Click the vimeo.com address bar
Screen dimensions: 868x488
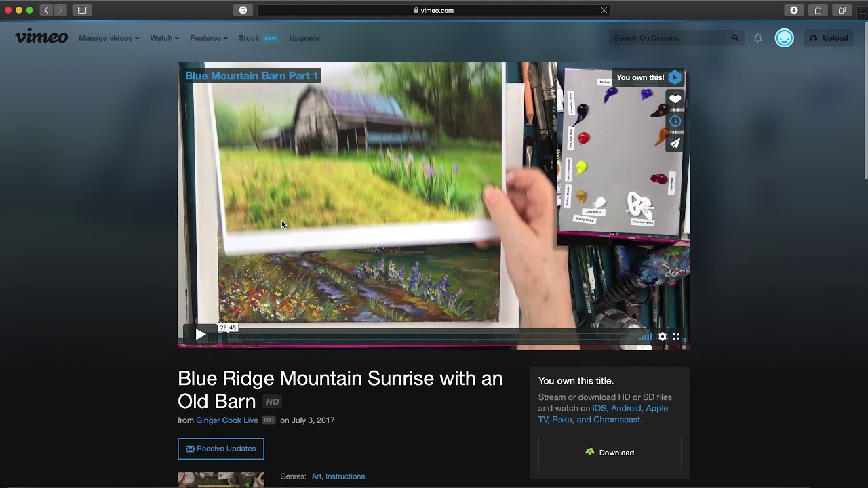point(434,10)
